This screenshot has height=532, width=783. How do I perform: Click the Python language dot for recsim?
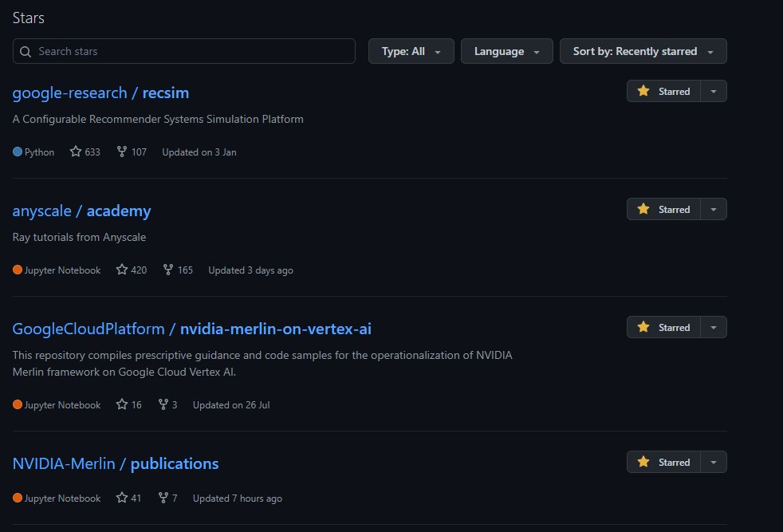16,152
